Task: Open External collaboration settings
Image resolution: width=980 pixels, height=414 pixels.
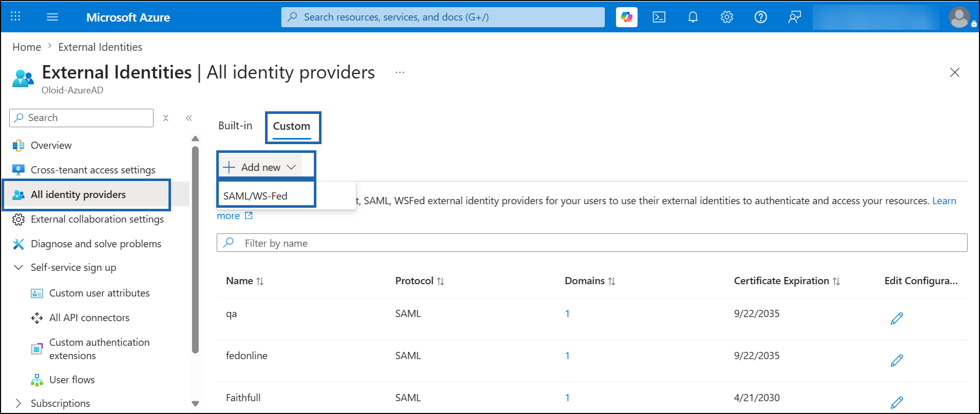Action: click(97, 219)
